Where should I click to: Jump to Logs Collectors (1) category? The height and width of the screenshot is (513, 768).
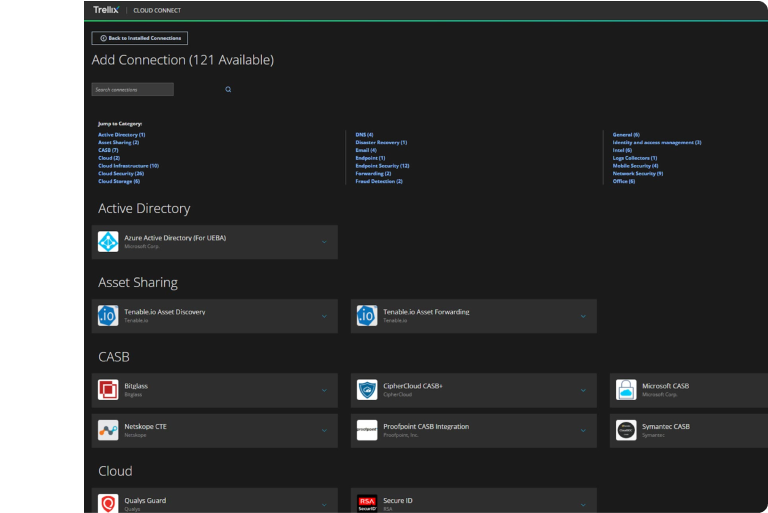pos(635,158)
